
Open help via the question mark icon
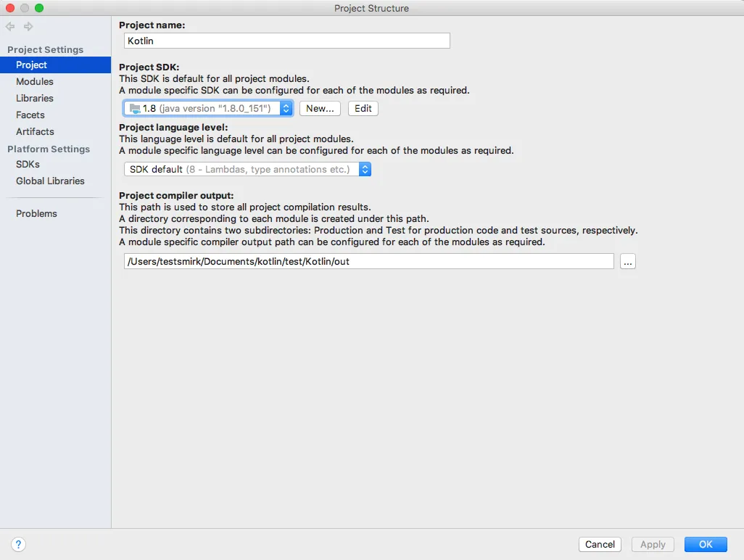coord(18,544)
